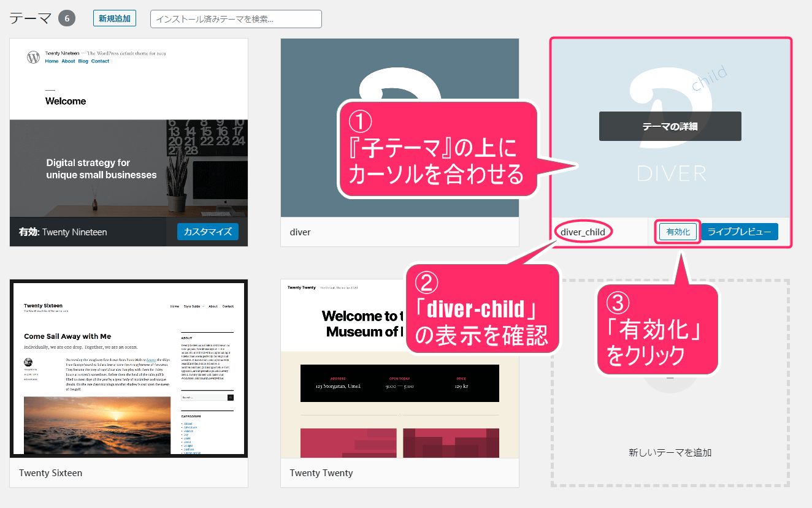Click the diver_child theme name label

coord(583,232)
